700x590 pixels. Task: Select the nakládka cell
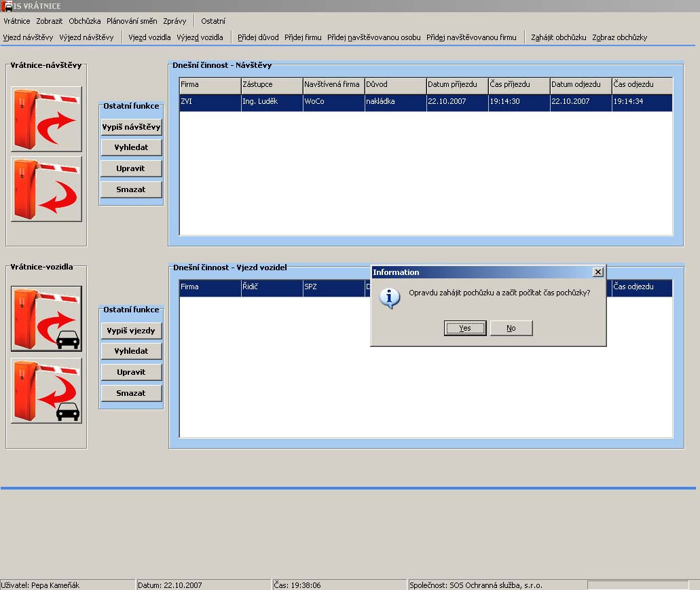396,103
